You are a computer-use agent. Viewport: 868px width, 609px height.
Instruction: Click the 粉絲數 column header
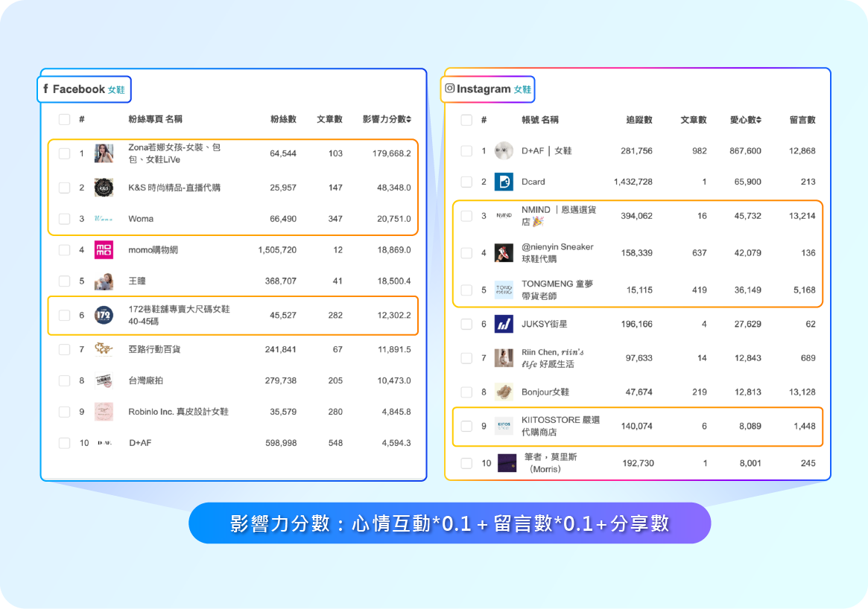(x=282, y=119)
